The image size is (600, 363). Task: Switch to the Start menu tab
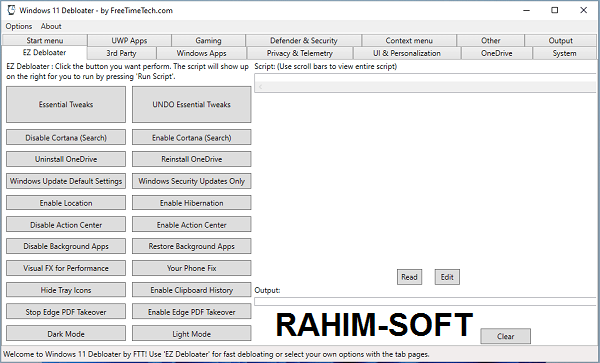[45, 41]
